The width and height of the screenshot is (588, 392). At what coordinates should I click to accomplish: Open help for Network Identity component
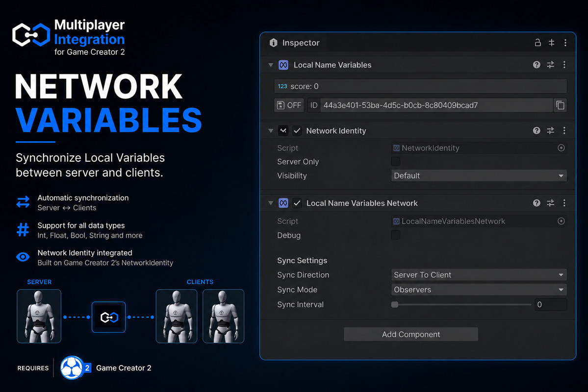537,130
